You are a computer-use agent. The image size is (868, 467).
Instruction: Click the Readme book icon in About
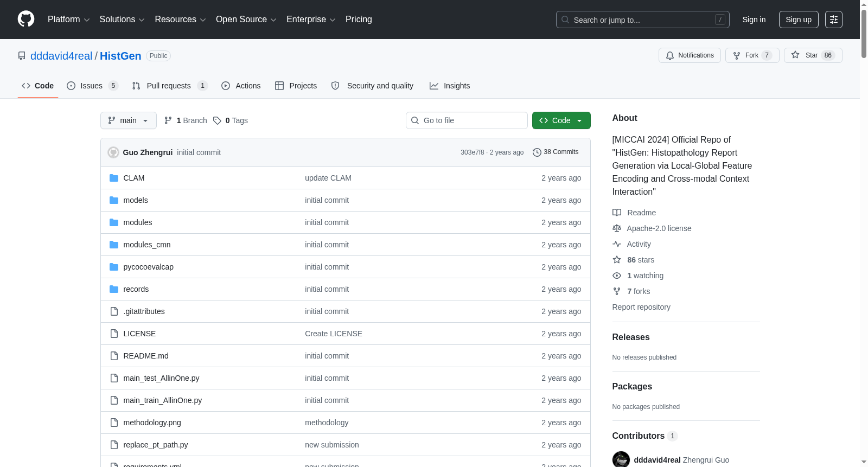click(x=617, y=213)
